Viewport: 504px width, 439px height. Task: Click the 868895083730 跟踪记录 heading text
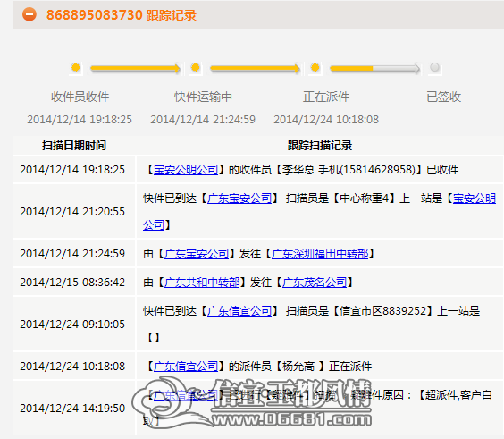tap(122, 15)
